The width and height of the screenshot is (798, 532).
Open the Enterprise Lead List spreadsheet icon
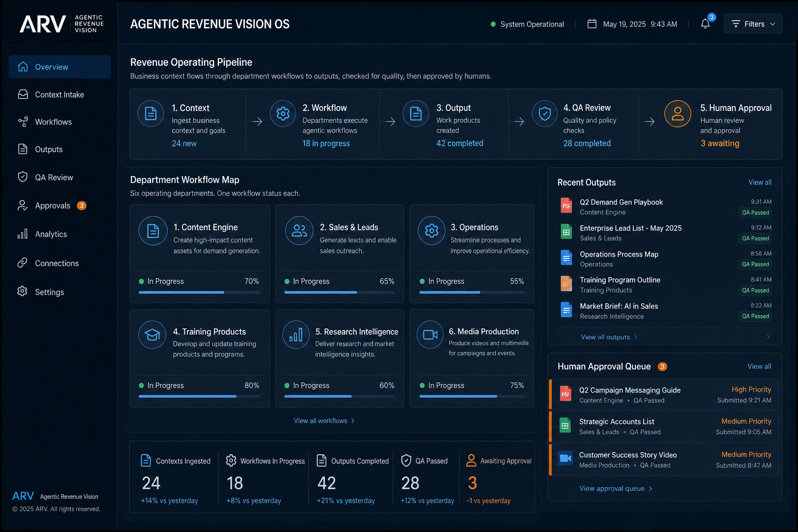pos(566,232)
